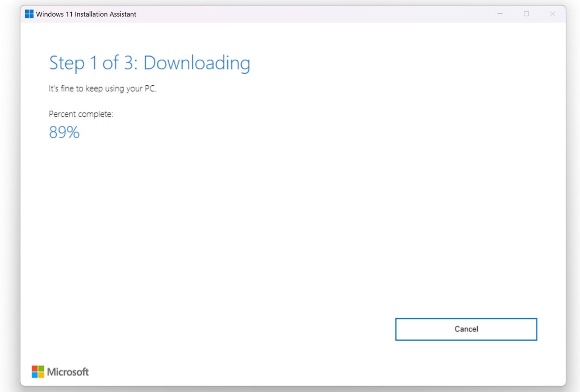Click the Step 1 of 3 Downloading heading
This screenshot has height=392, width=580.
coord(150,63)
